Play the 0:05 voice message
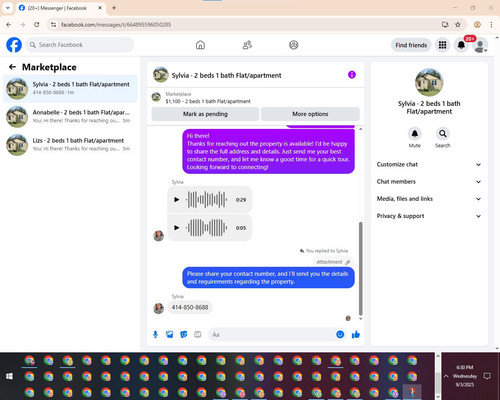Viewport: 500px width, 400px height. click(177, 228)
